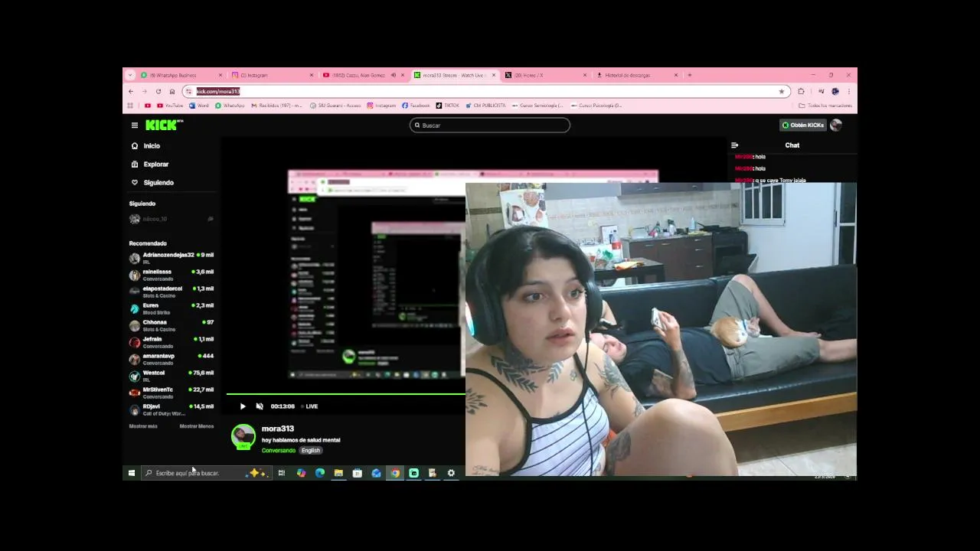Click the Kick Buscar search field

490,125
